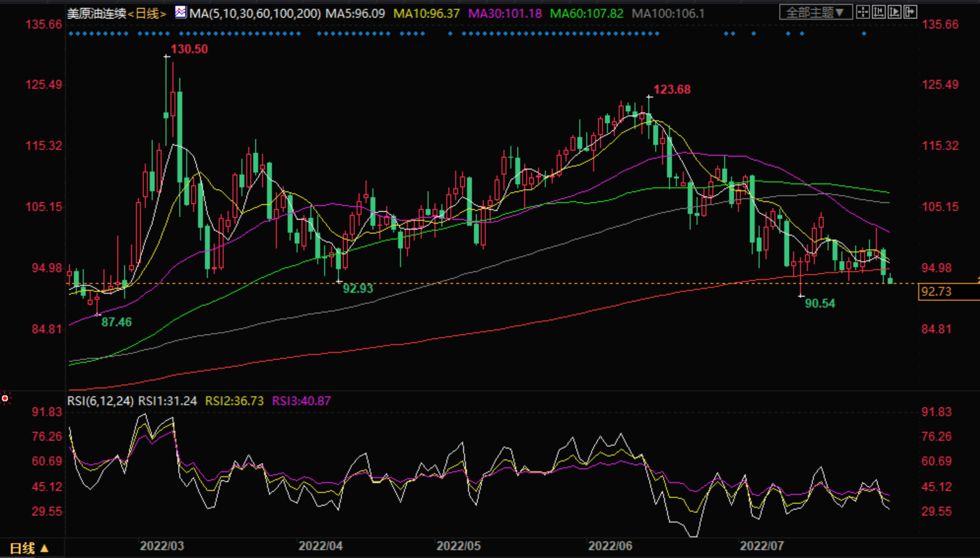This screenshot has width=980, height=558.
Task: Click the 90.54 low price marker
Action: (820, 304)
